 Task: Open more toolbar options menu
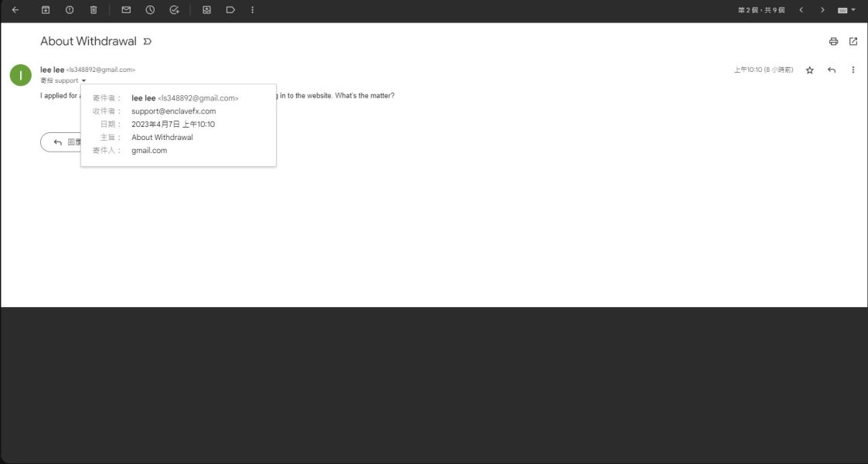pos(253,10)
